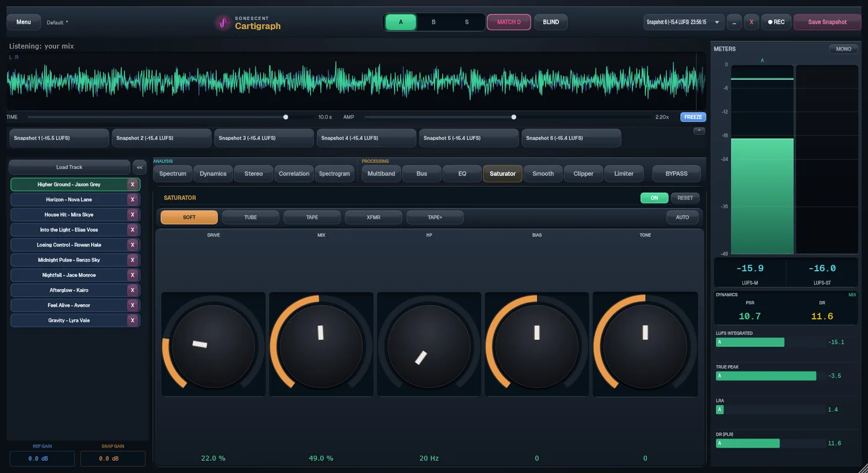The image size is (868, 473).
Task: Click the TONE knob
Action: (645, 347)
